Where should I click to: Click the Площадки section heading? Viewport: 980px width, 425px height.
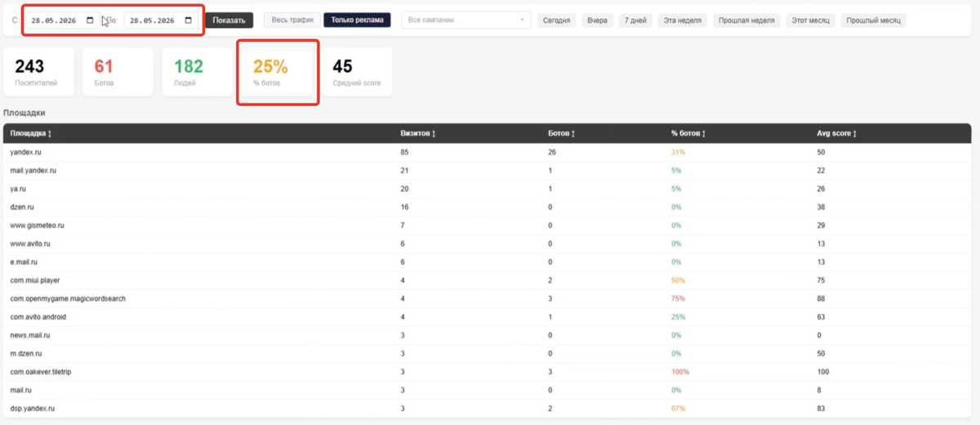(24, 113)
